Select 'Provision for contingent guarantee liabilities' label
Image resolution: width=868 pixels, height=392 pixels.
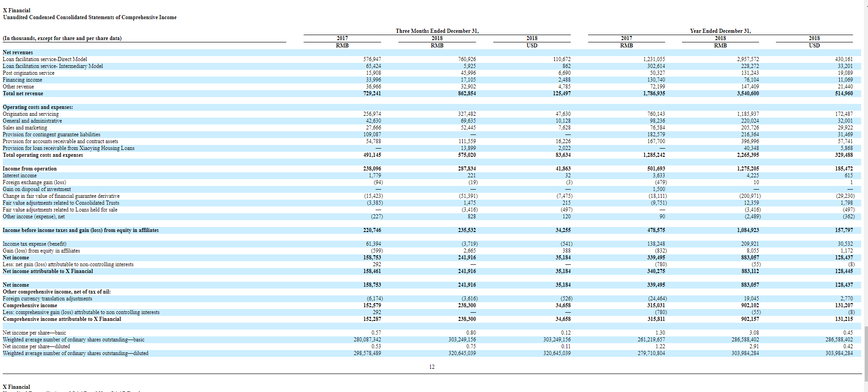(x=52, y=134)
